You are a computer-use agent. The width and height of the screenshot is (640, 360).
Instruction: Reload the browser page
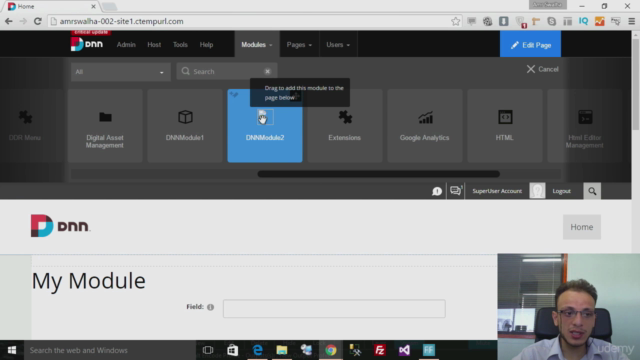tap(38, 21)
